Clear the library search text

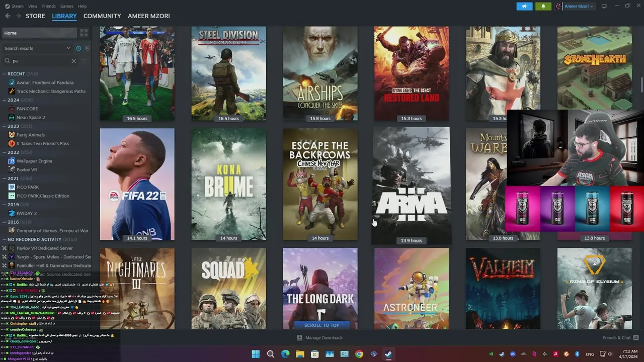coord(73,61)
